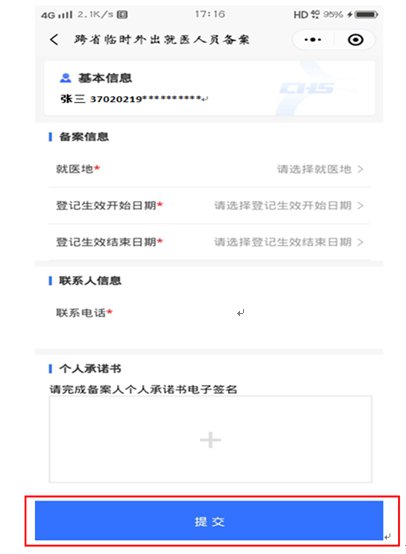
Task: Tap the HD network status icon
Action: pos(301,14)
